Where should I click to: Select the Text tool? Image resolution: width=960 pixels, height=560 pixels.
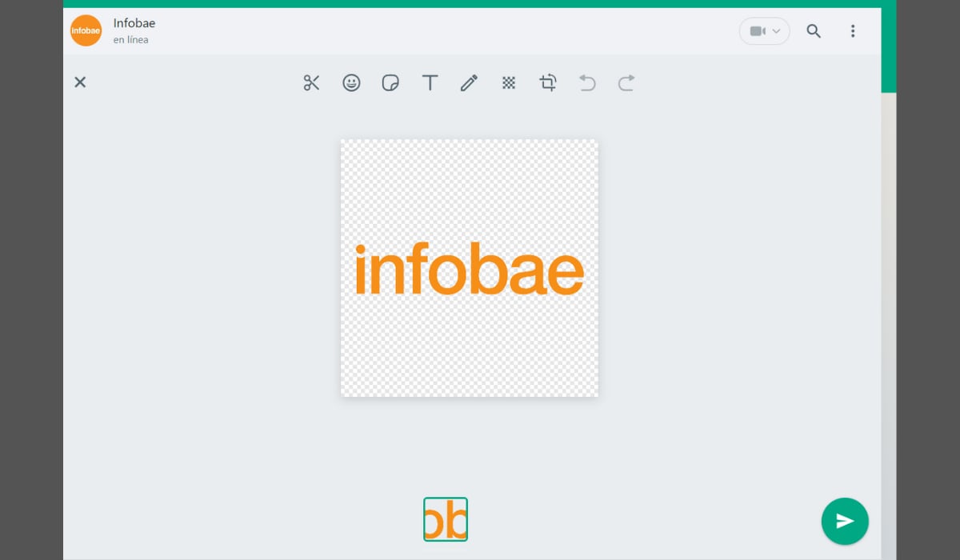[430, 82]
